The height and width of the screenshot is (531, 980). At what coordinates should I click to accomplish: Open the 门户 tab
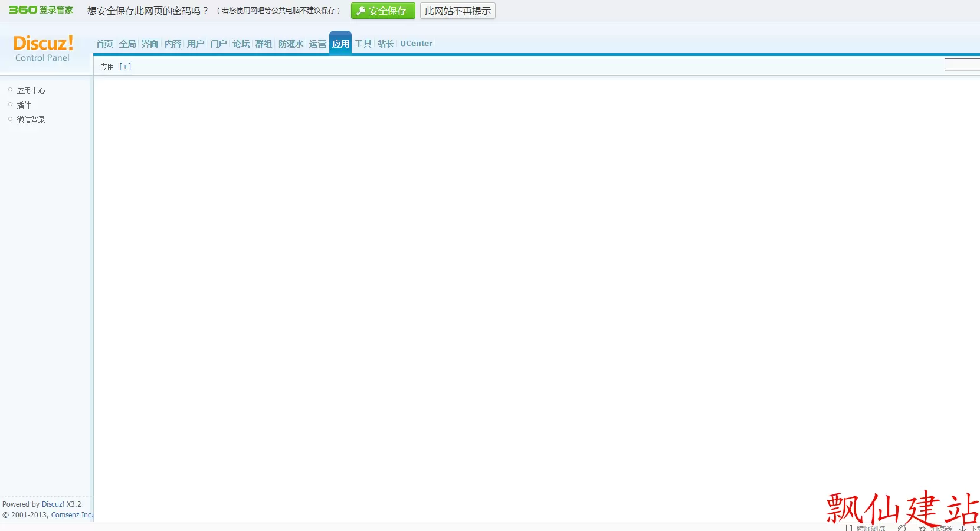click(x=218, y=44)
